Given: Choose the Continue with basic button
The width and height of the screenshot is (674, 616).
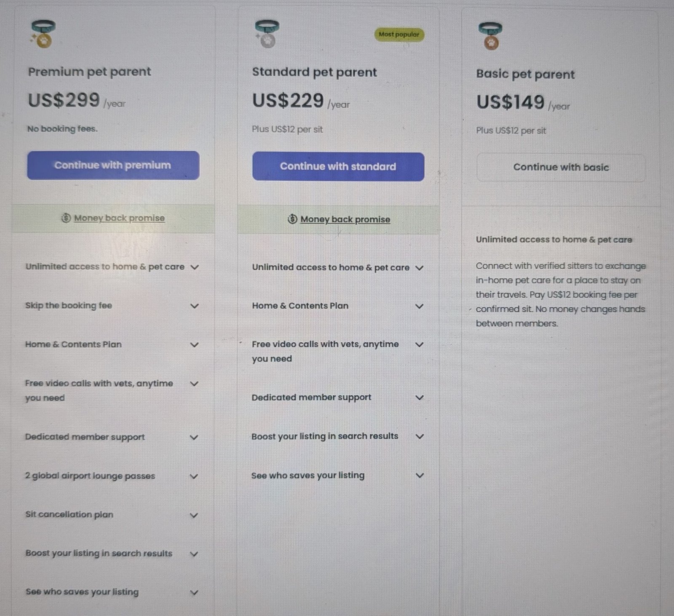Looking at the screenshot, I should point(561,168).
